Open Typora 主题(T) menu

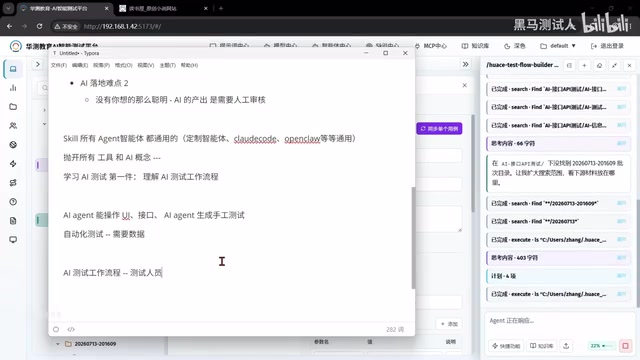(167, 65)
